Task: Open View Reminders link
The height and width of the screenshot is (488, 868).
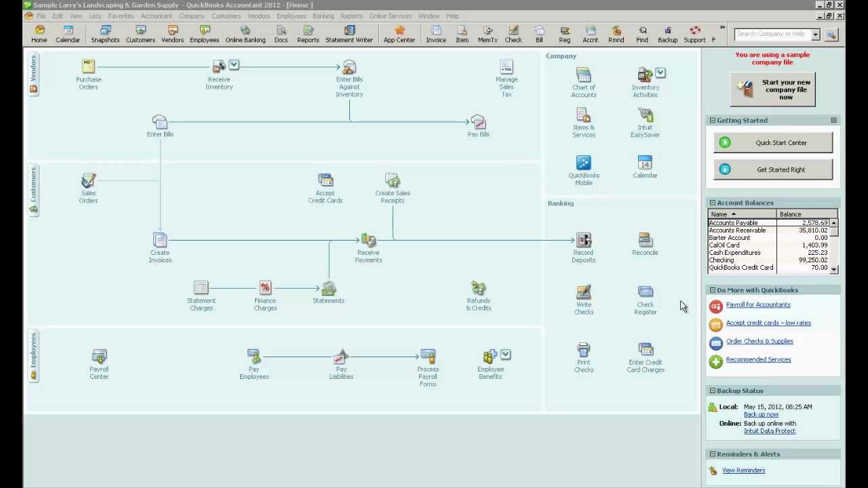Action: tap(743, 470)
